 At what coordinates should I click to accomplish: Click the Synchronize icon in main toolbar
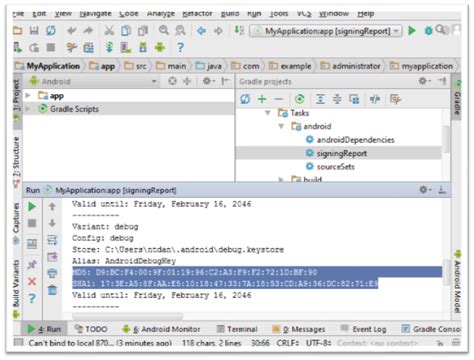tap(51, 31)
